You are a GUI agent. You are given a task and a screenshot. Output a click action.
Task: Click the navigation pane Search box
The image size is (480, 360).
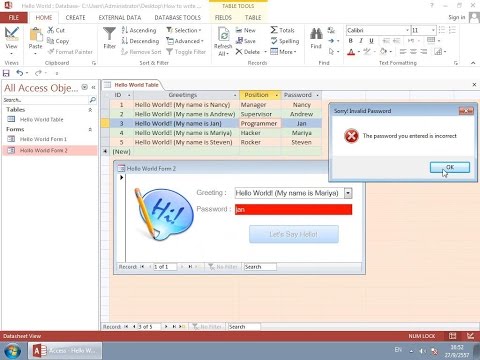[46, 100]
